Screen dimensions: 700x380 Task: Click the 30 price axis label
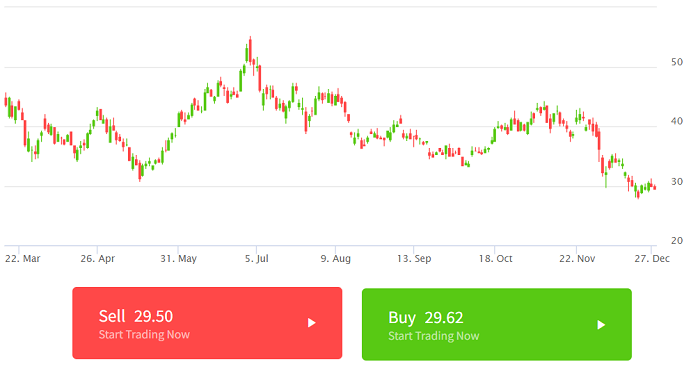(677, 182)
